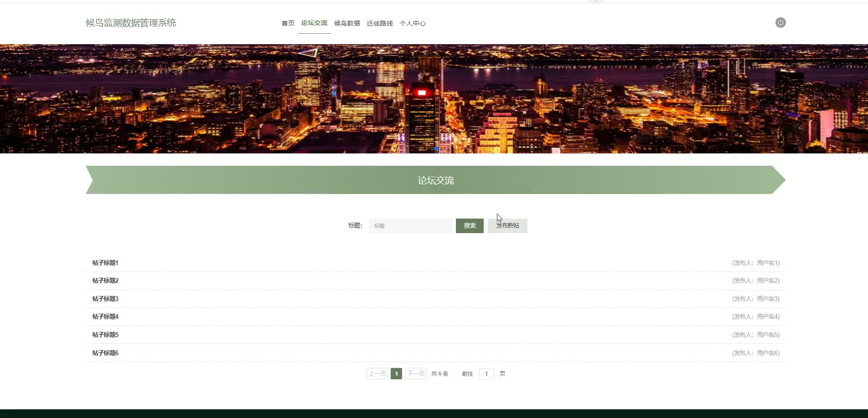Click the 论坛交流 section heading banner
Image resolution: width=868 pixels, height=418 pixels.
[x=436, y=180]
